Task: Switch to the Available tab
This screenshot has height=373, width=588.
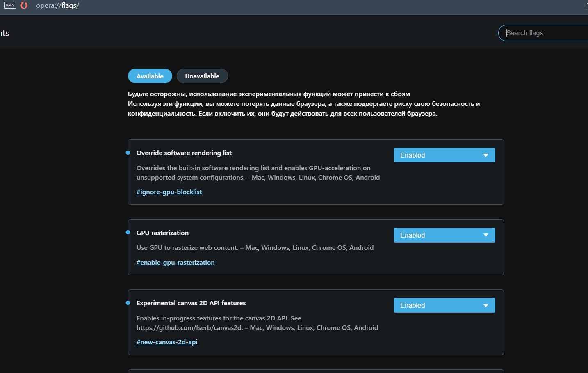Action: click(x=150, y=76)
